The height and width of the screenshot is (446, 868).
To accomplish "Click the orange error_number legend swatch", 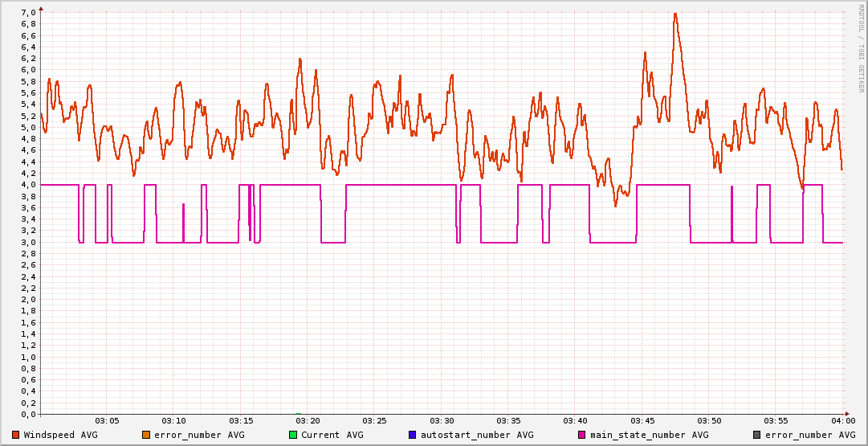I will pos(146,435).
